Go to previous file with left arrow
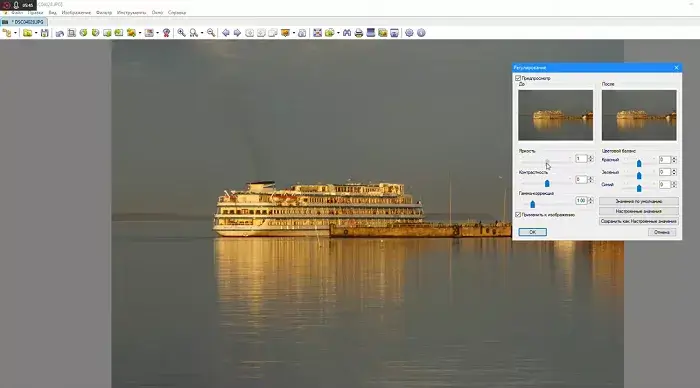This screenshot has width=700, height=388. click(x=226, y=33)
